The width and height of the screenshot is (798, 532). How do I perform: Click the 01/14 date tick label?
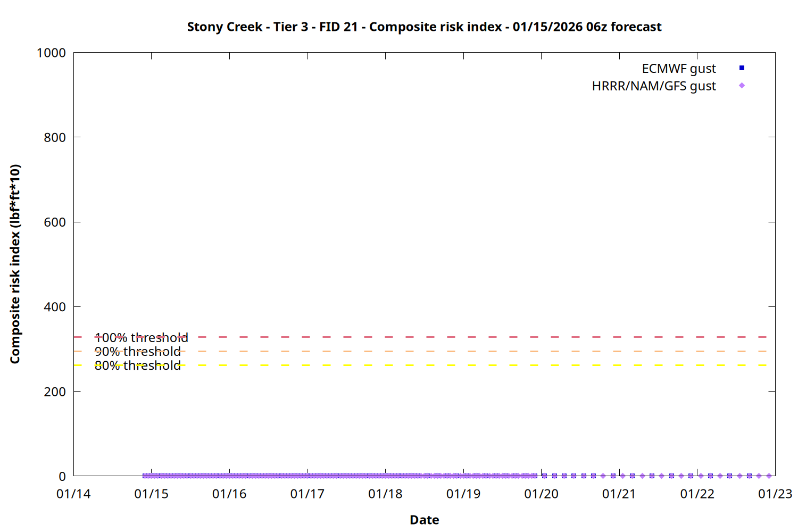[x=73, y=494]
